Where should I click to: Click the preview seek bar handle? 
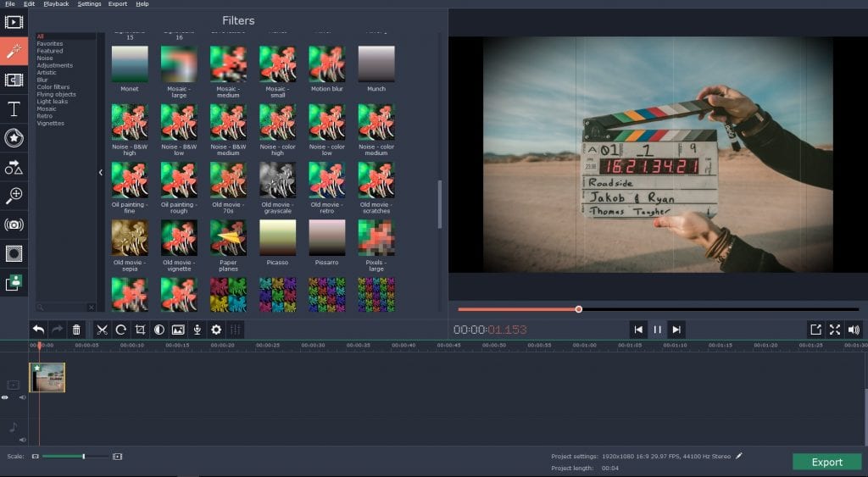click(578, 309)
